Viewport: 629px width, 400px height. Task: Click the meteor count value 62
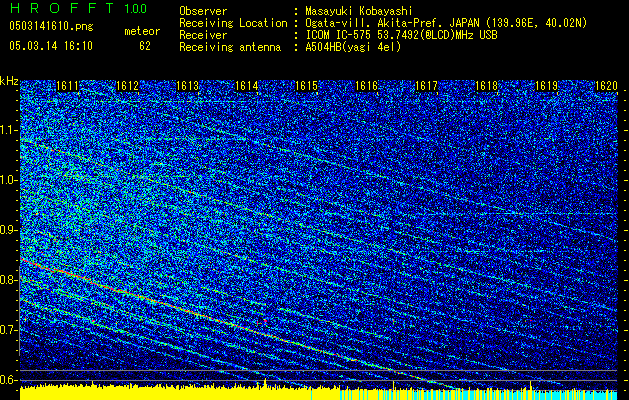tap(145, 46)
